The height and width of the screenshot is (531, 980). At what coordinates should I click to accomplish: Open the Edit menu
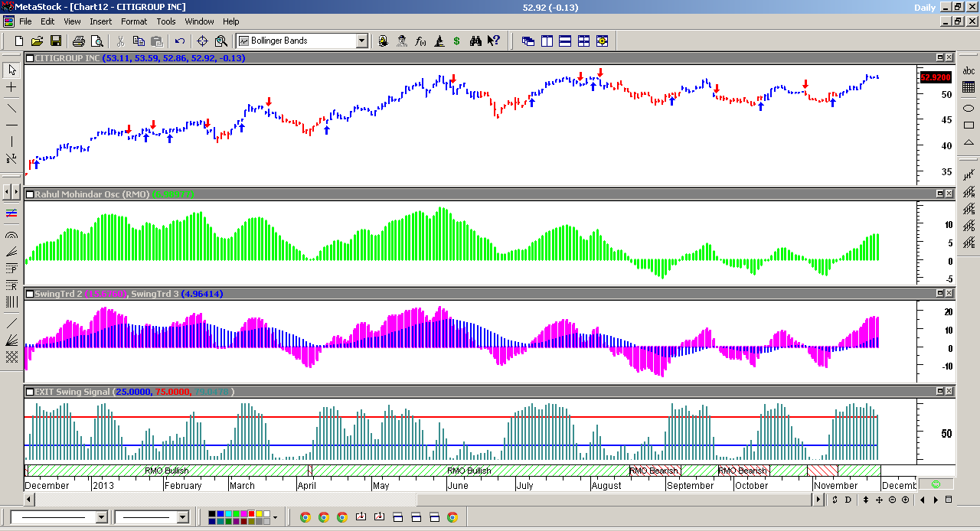coord(47,21)
